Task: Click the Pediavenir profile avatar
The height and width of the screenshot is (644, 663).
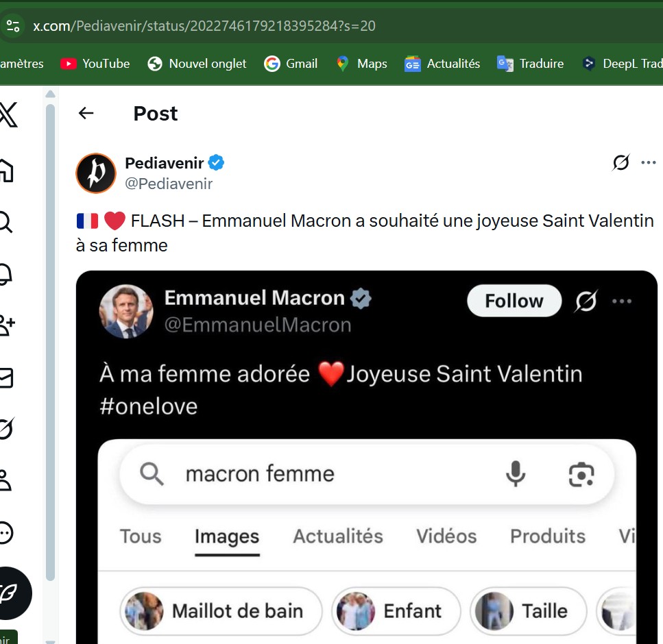Action: [x=96, y=173]
